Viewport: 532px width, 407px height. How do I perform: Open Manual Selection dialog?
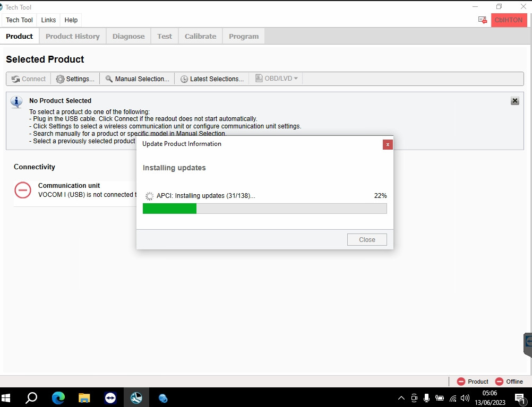click(137, 79)
